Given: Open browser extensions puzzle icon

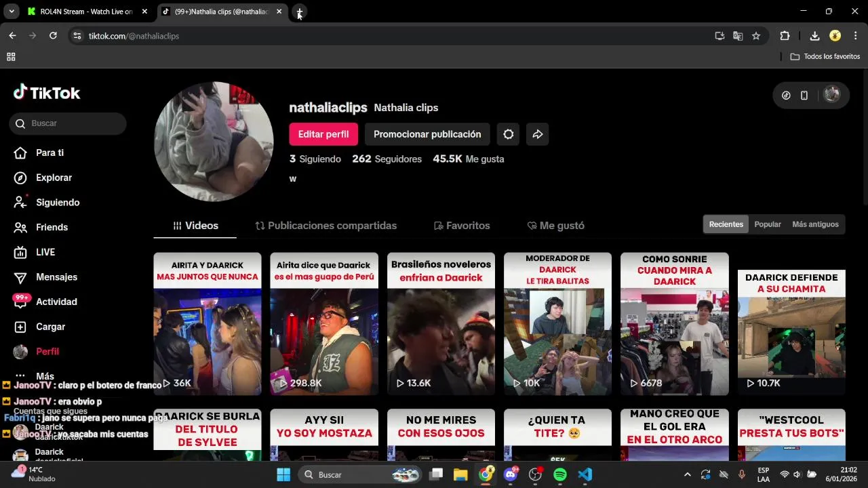Looking at the screenshot, I should click(785, 36).
